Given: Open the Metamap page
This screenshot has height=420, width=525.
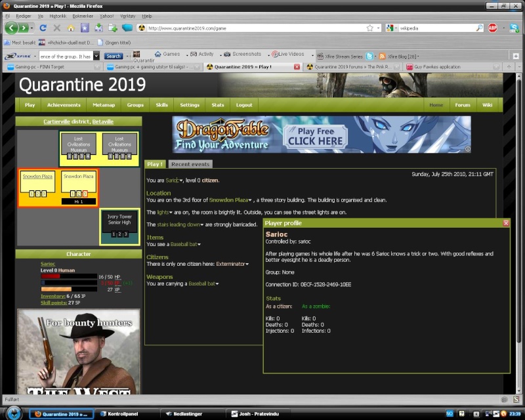Looking at the screenshot, I should [104, 105].
